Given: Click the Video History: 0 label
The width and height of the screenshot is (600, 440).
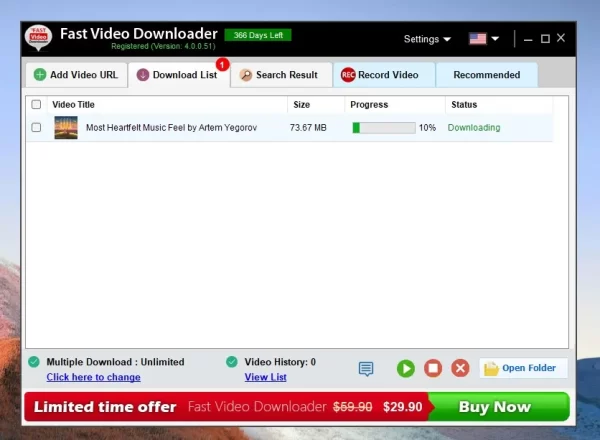Looking at the screenshot, I should point(280,362).
